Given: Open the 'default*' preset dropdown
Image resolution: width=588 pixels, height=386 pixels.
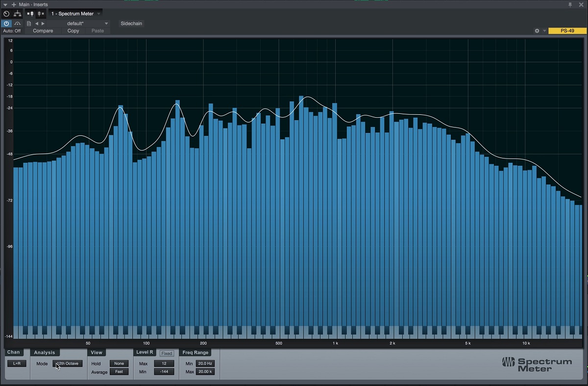Looking at the screenshot, I should click(106, 24).
